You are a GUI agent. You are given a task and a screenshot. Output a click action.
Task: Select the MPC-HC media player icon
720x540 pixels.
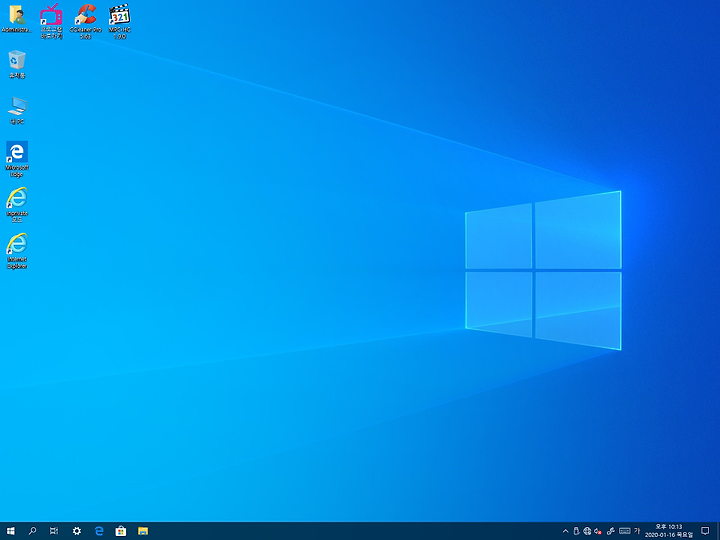(x=119, y=21)
